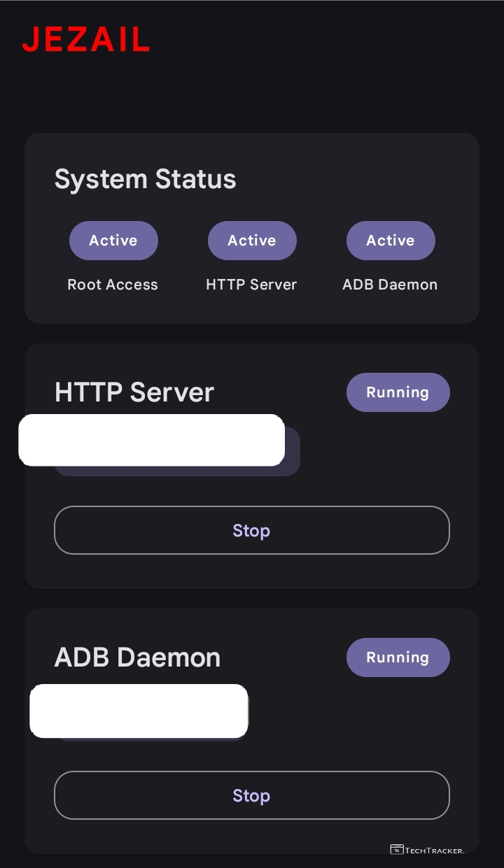504x868 pixels.
Task: Click the System Status heading
Action: tap(145, 179)
